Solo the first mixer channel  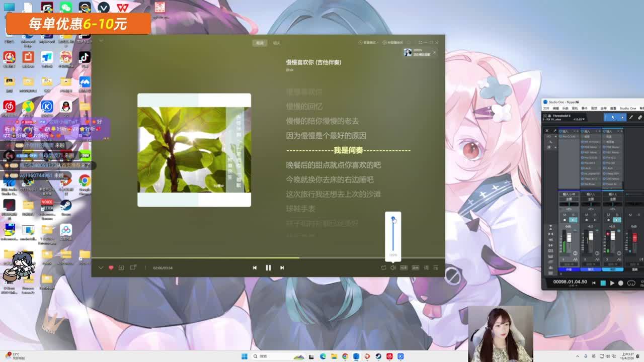[574, 215]
